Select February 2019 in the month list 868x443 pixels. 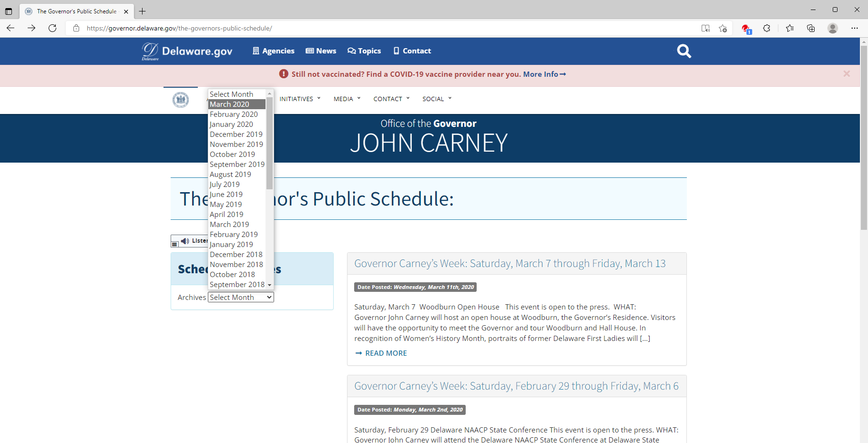pyautogui.click(x=237, y=234)
